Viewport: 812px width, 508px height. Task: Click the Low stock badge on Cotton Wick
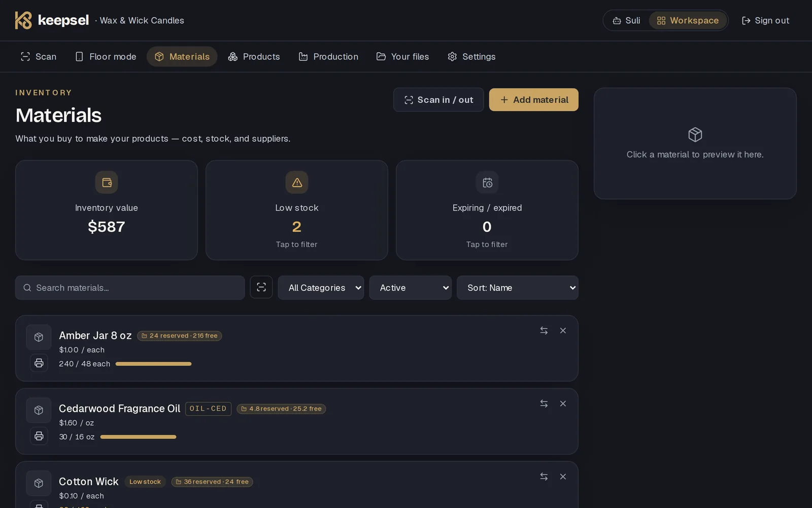pos(145,482)
